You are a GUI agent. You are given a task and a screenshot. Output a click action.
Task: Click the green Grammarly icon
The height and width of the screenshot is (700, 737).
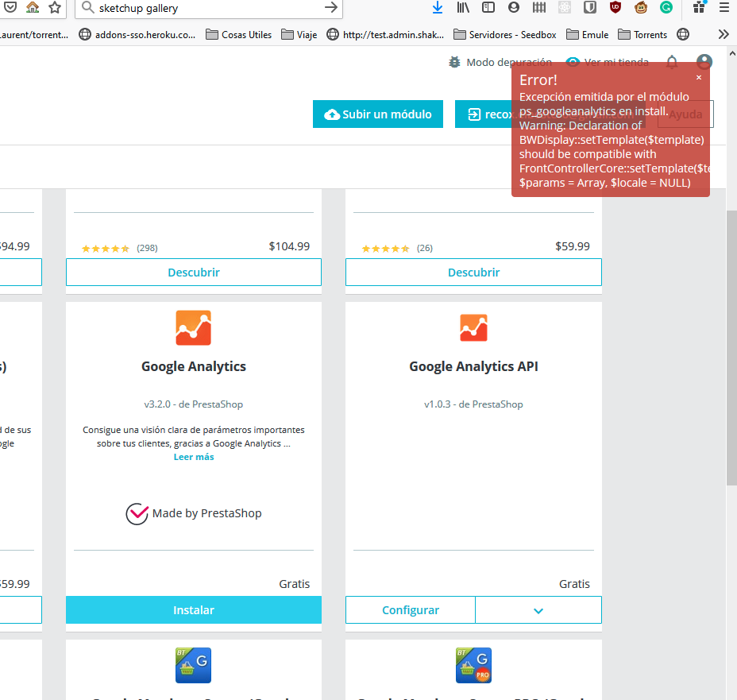click(666, 7)
